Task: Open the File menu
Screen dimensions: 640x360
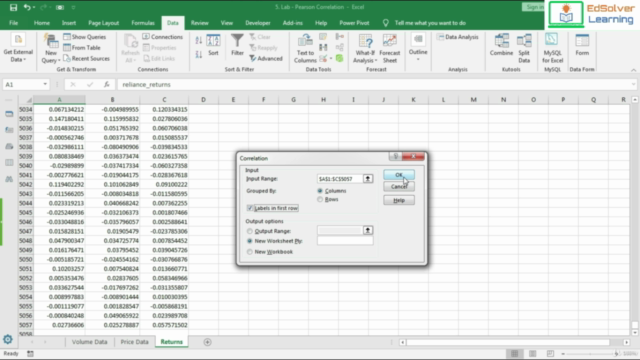Action: coord(13,23)
